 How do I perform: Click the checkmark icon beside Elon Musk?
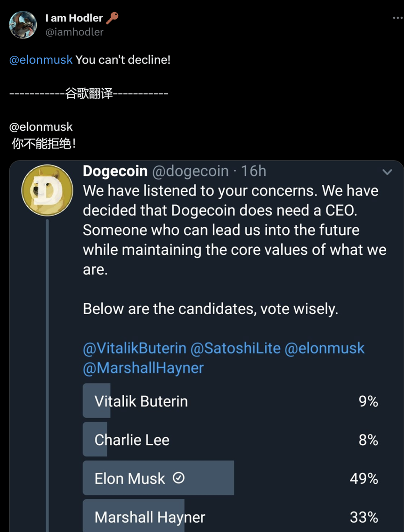pos(178,478)
